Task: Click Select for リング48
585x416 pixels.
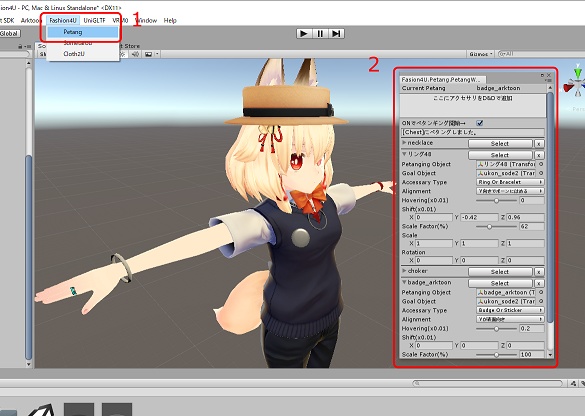Action: tap(500, 155)
